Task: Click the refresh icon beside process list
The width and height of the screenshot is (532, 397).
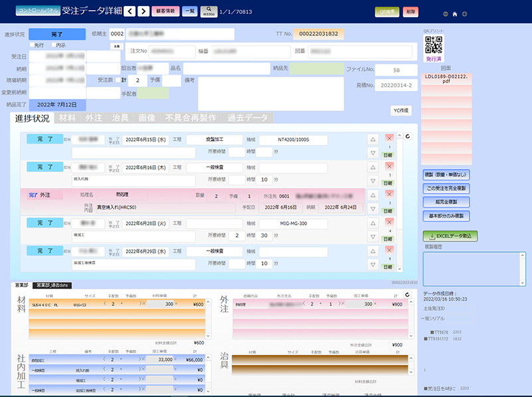Action: coord(408,136)
